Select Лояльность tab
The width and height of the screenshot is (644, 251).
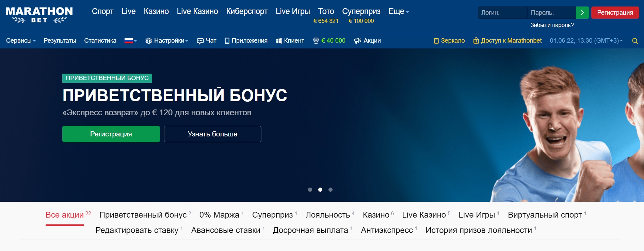coord(330,215)
